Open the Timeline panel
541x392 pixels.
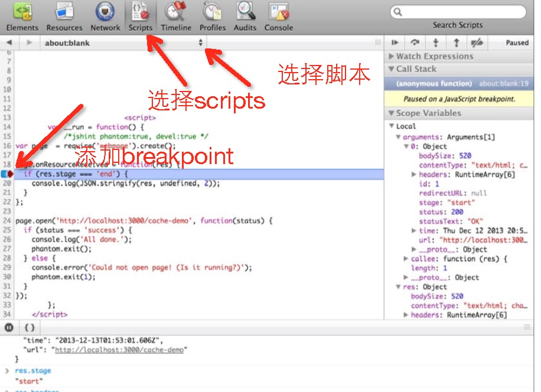[x=176, y=17]
